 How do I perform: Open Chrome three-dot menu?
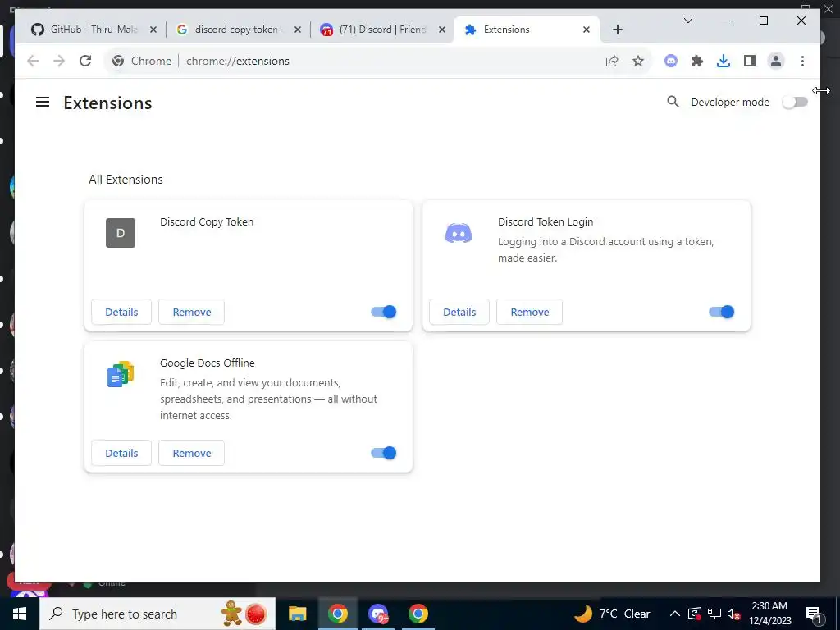click(802, 61)
